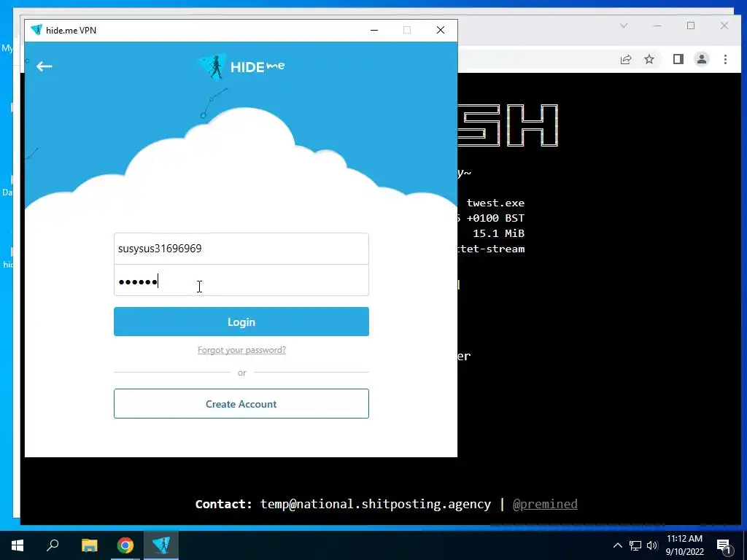Expand Chrome tab search chevron
Screen dimensions: 747x560
point(624,26)
